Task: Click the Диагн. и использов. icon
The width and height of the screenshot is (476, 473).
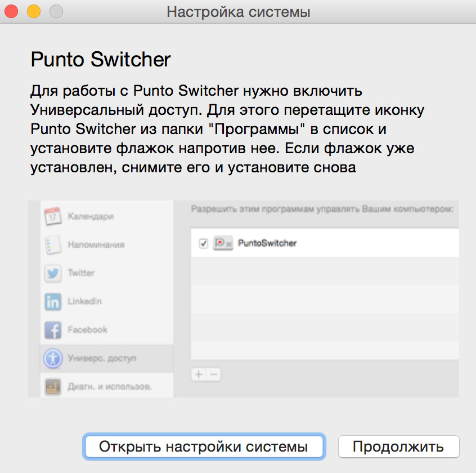Action: click(x=52, y=387)
